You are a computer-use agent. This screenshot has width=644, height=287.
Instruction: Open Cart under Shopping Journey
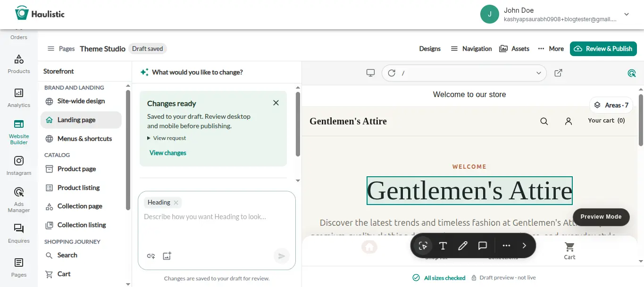point(81,274)
